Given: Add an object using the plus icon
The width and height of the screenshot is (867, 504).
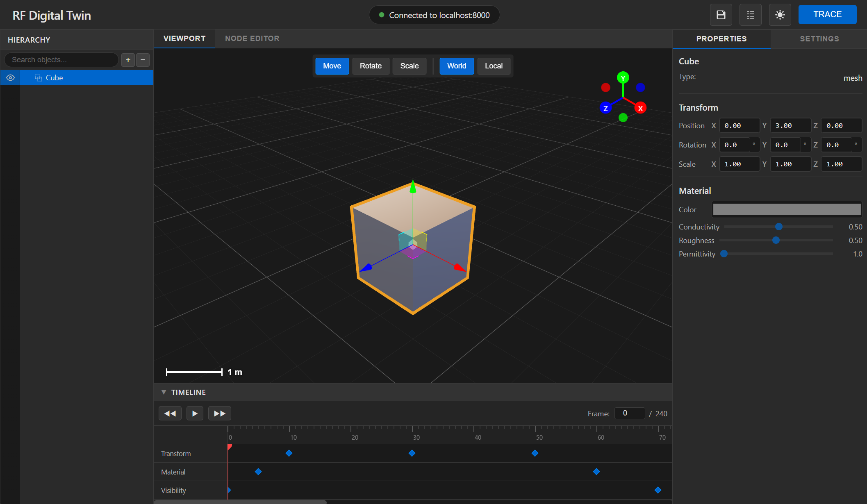Looking at the screenshot, I should tap(127, 60).
